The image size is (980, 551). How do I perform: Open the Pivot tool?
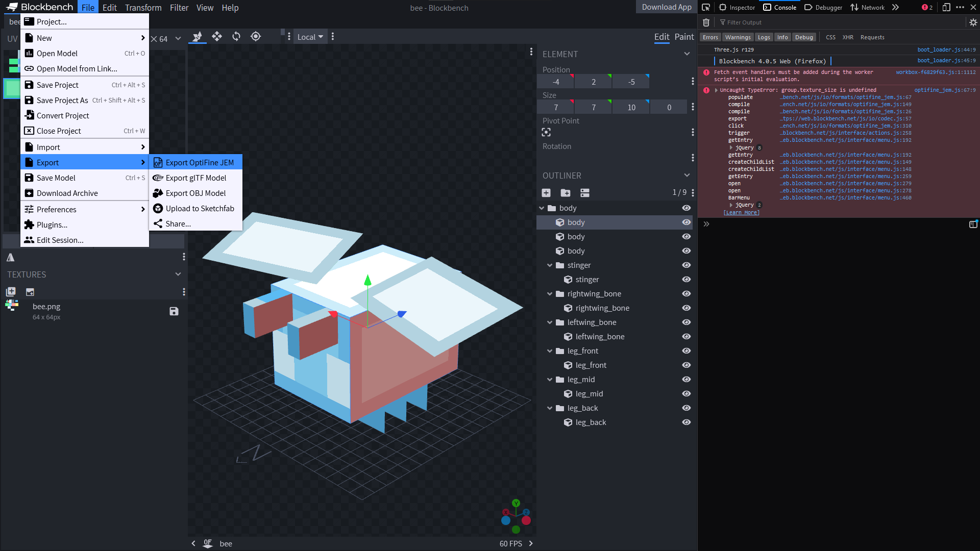click(255, 37)
